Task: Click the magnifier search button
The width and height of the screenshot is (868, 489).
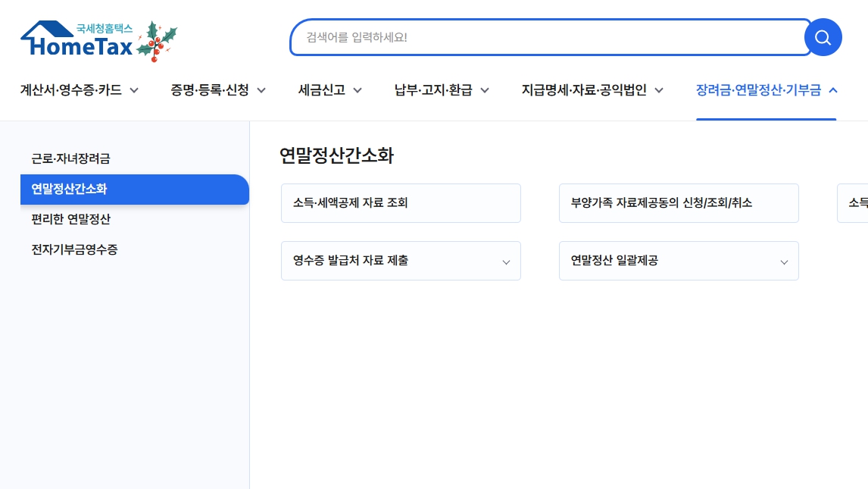Action: [x=823, y=37]
